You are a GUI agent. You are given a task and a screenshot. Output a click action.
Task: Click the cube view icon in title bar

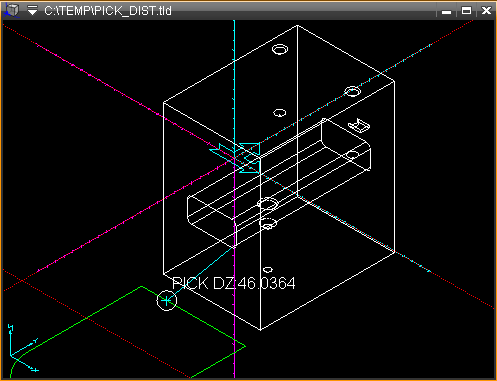tap(12, 10)
